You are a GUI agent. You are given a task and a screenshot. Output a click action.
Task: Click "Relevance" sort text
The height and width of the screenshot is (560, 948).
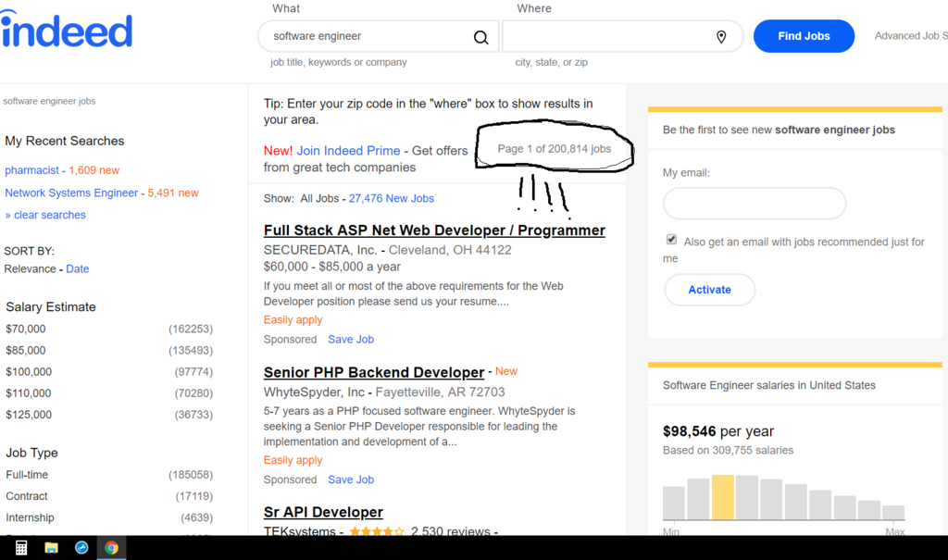point(30,269)
